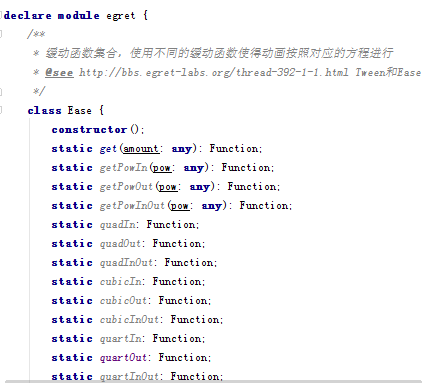Viewport: 446px width, 383px height.
Task: Click the Function type after get(amount: any)
Action: pos(234,148)
